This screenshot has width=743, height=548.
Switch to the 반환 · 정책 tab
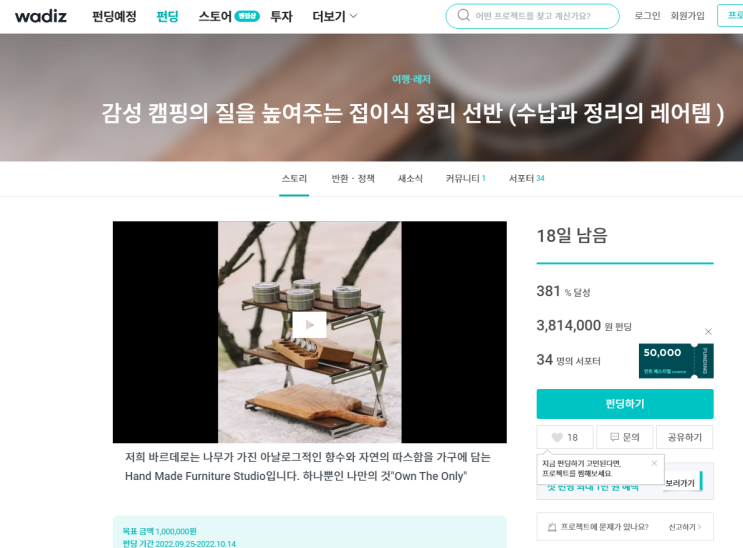[x=353, y=178]
